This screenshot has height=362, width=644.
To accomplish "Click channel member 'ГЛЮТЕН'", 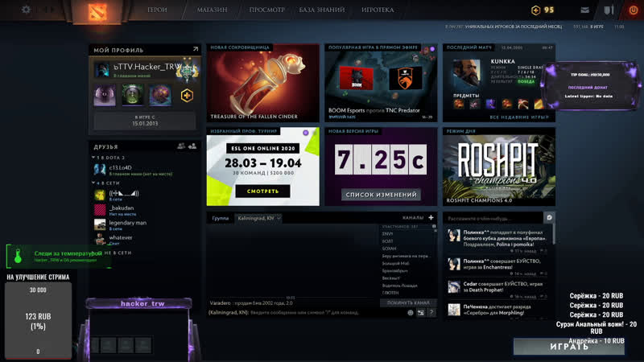I will (390, 293).
